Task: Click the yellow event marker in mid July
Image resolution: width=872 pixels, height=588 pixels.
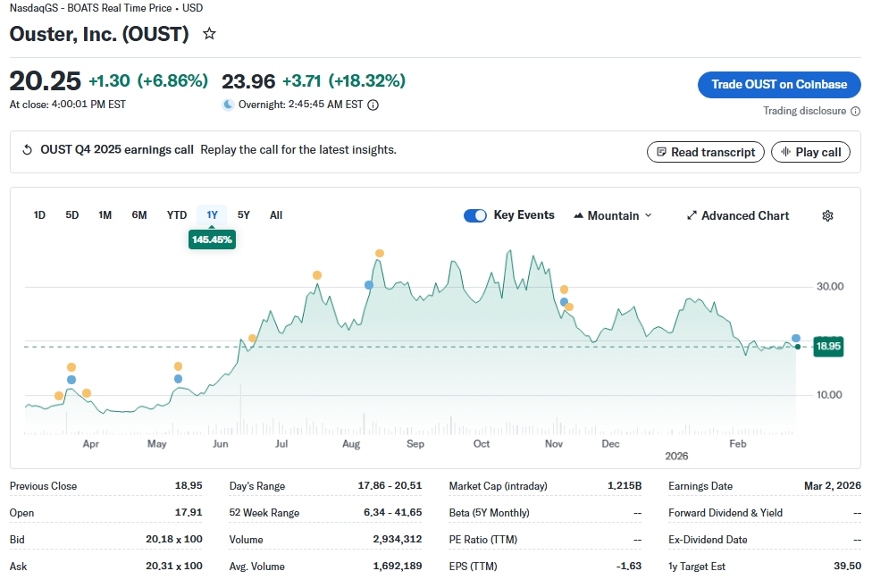Action: coord(317,275)
